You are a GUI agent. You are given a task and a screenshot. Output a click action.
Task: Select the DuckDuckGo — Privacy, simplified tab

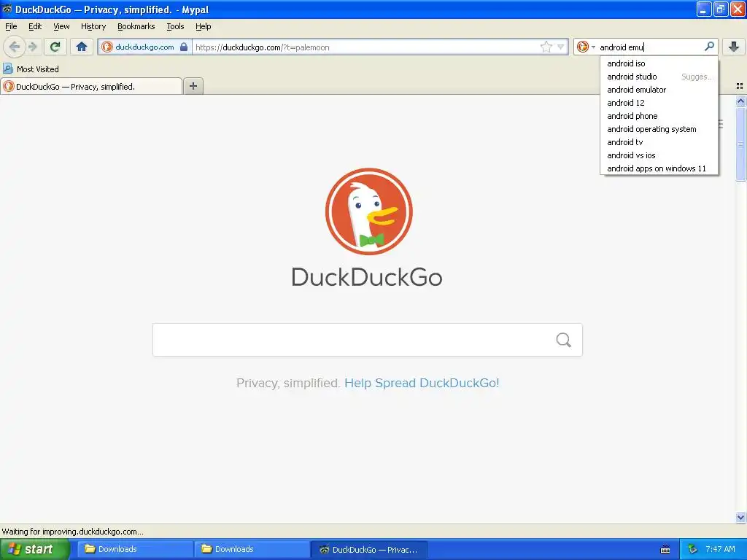click(91, 86)
